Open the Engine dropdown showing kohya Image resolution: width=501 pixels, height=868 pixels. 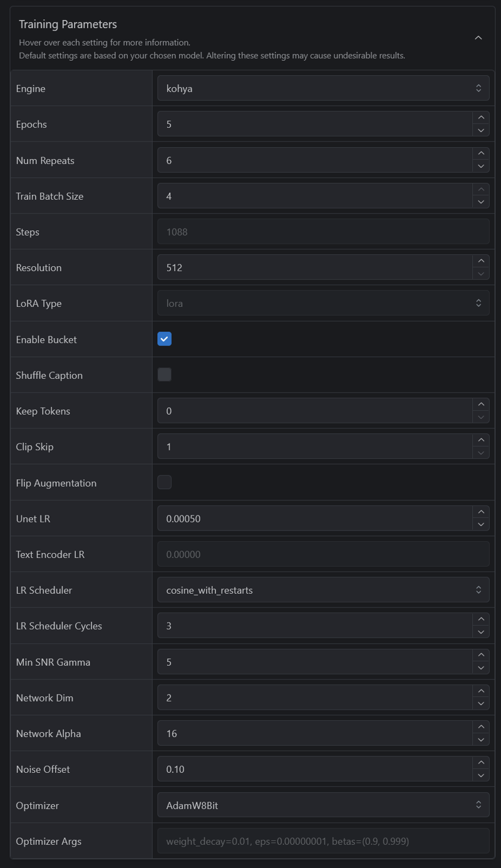(323, 88)
